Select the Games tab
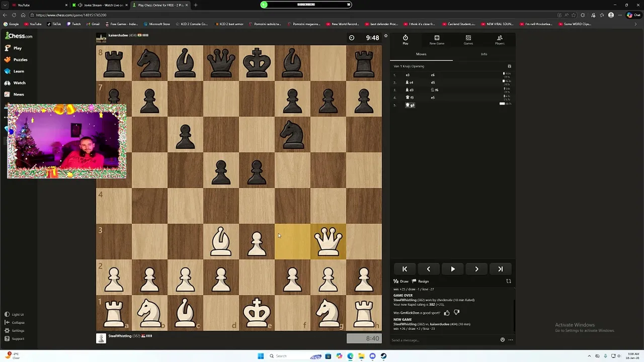 (x=468, y=40)
